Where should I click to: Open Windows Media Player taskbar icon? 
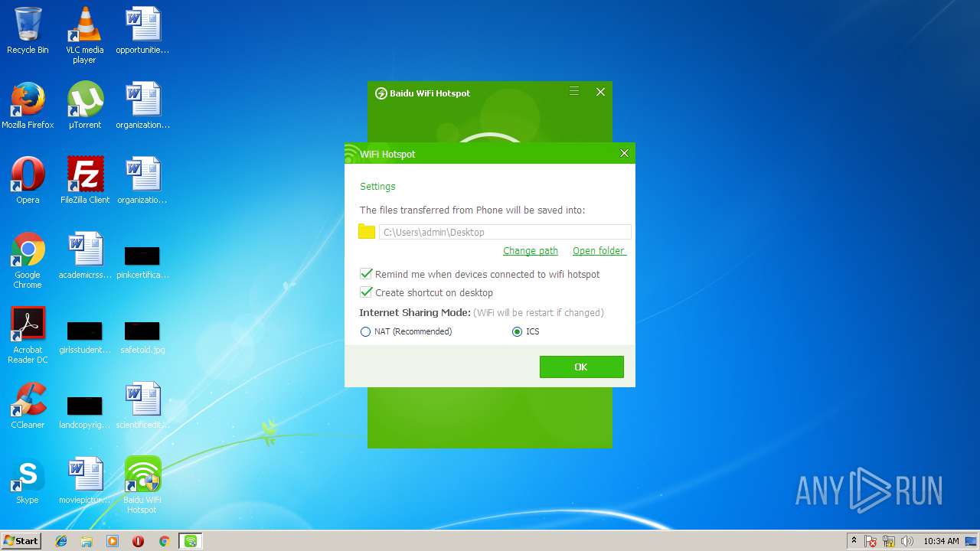113,541
